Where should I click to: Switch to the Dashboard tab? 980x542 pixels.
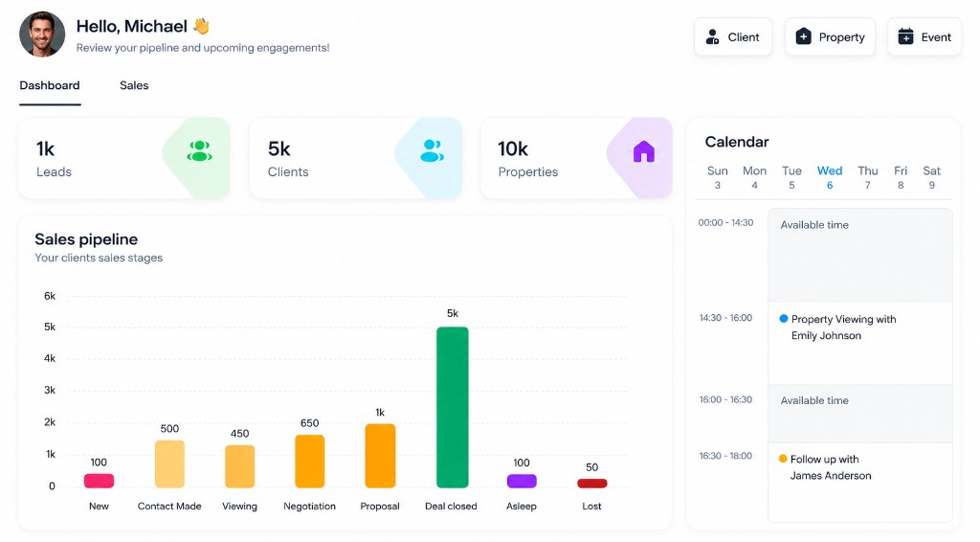(50, 85)
